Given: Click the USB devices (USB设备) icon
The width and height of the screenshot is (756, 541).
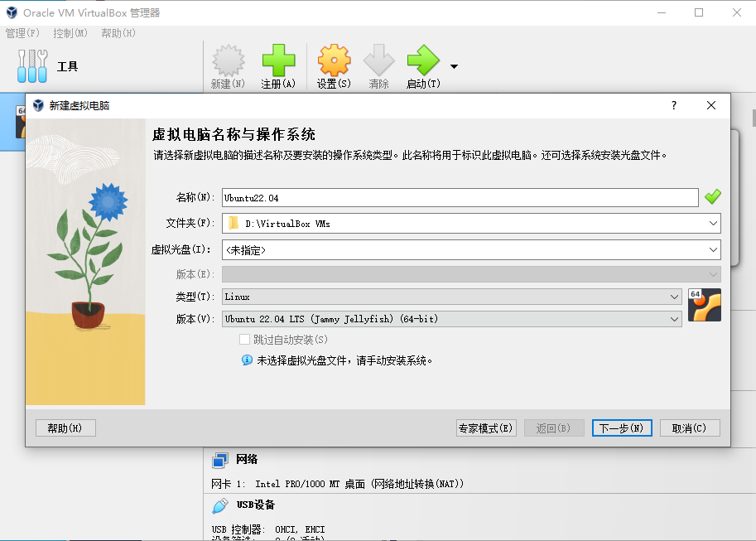Looking at the screenshot, I should point(220,505).
